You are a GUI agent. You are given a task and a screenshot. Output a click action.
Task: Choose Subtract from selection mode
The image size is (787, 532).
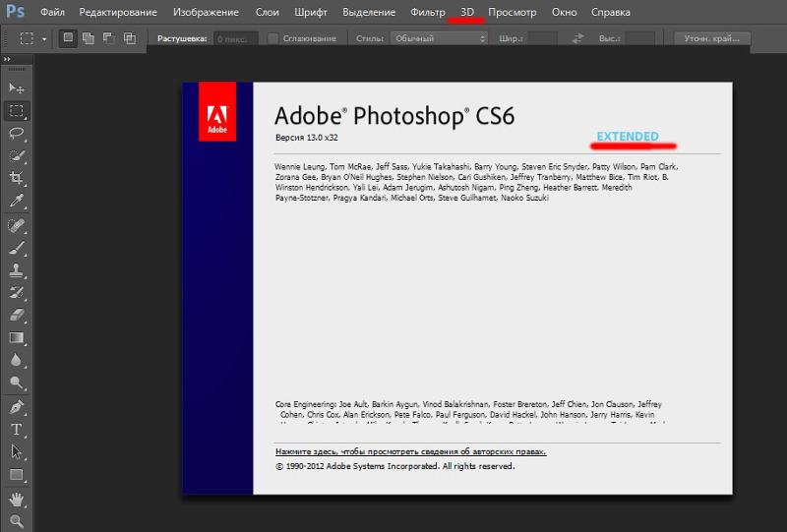[109, 38]
